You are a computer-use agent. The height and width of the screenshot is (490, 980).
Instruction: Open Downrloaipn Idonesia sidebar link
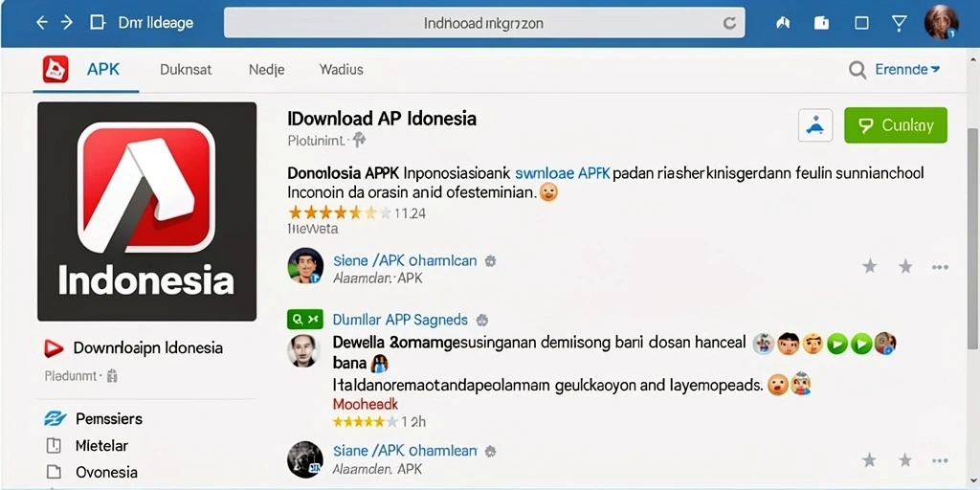[x=148, y=348]
